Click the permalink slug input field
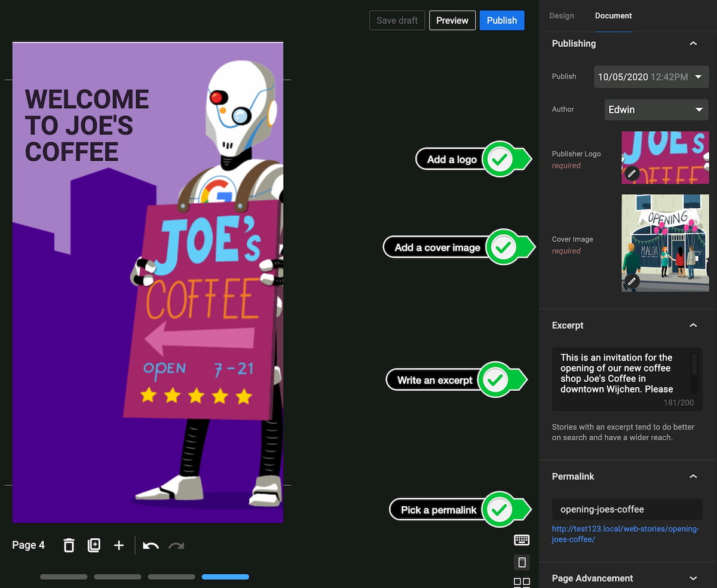Viewport: 717px width, 588px height. pyautogui.click(x=627, y=510)
